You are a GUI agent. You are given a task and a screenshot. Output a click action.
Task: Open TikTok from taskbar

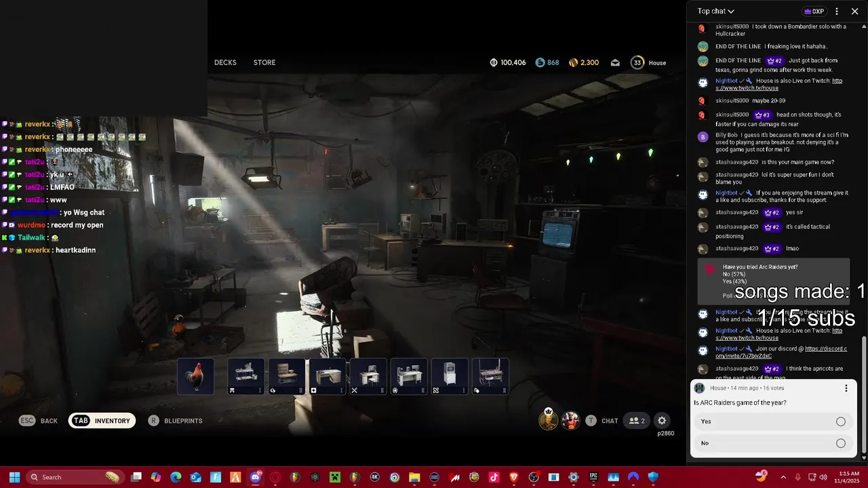494,477
